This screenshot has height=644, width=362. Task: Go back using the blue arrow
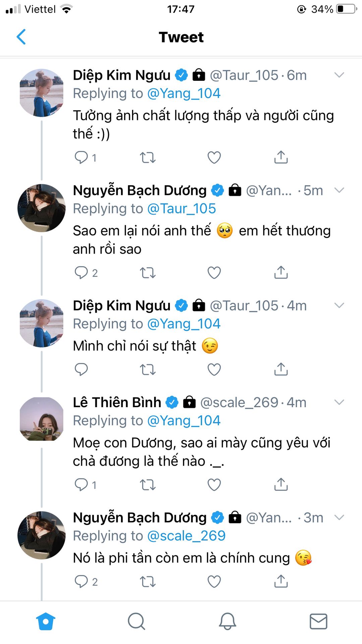(21, 37)
